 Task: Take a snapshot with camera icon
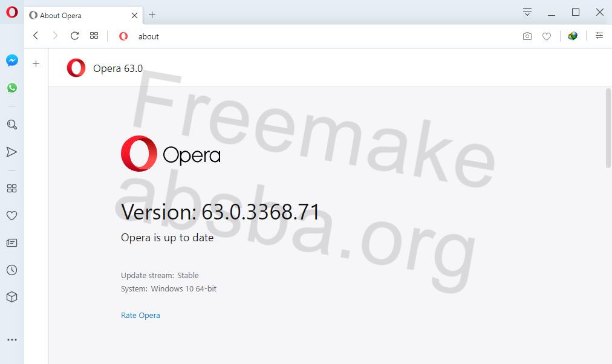(527, 36)
